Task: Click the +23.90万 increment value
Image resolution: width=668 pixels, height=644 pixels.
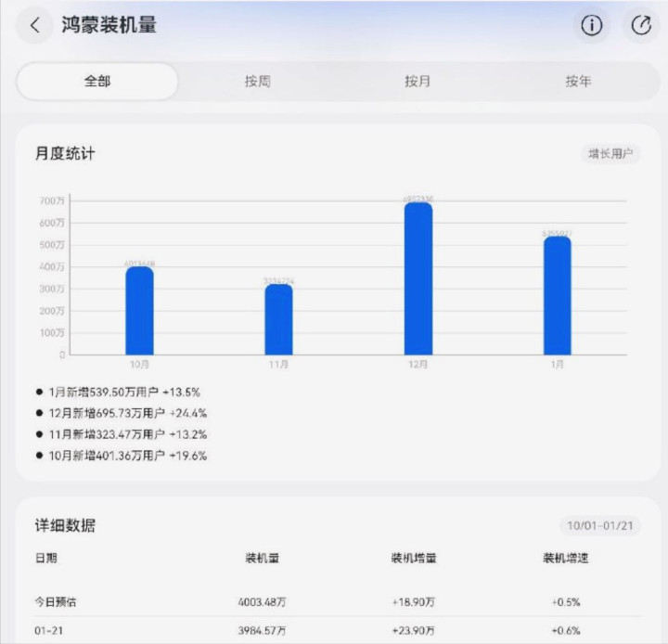Action: (x=414, y=630)
